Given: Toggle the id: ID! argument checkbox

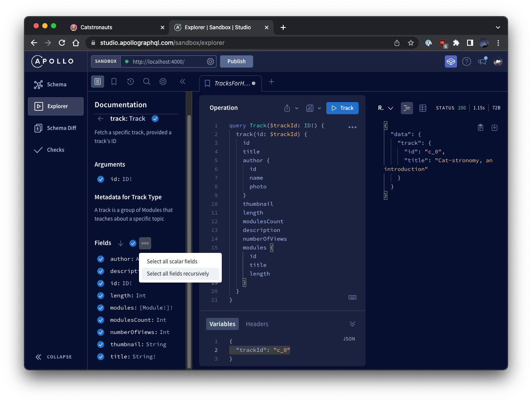Looking at the screenshot, I should click(101, 179).
